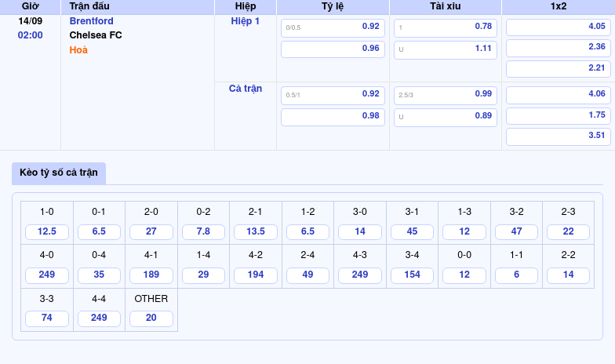The width and height of the screenshot is (615, 364).
Task: Select correct score 1-1 odds 6
Action: pyautogui.click(x=516, y=275)
